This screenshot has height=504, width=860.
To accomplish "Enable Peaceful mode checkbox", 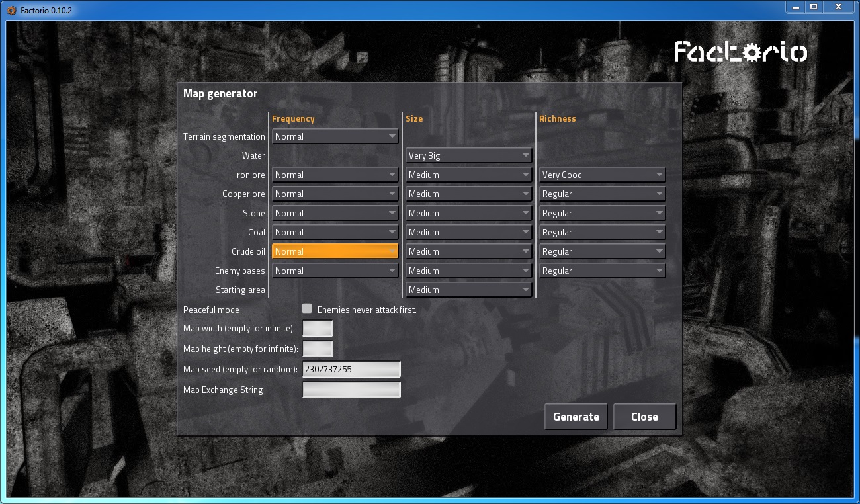I will tap(307, 309).
